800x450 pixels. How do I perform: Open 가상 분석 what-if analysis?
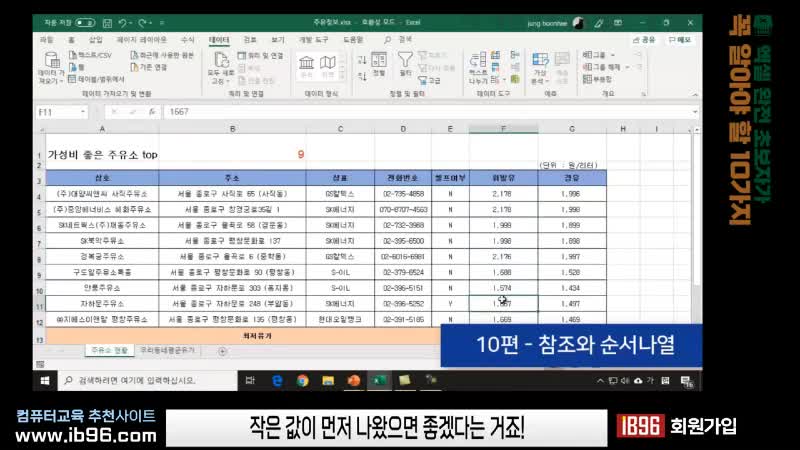point(540,67)
